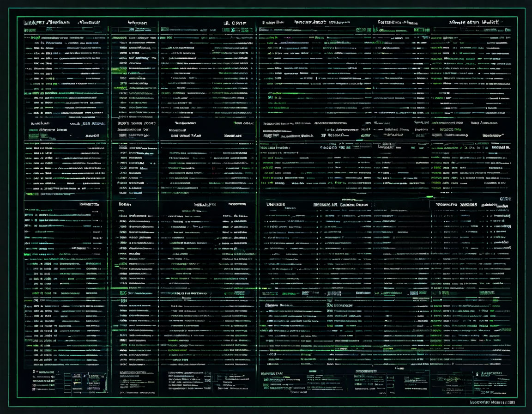Click the bright green highlighted cell in the narrow second column
532x414 pixels.
tap(119, 69)
